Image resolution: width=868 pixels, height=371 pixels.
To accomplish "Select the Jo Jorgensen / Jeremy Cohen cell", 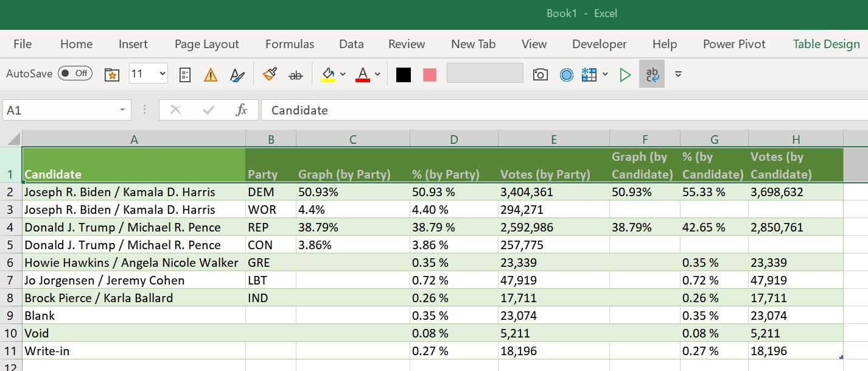I will [x=134, y=280].
